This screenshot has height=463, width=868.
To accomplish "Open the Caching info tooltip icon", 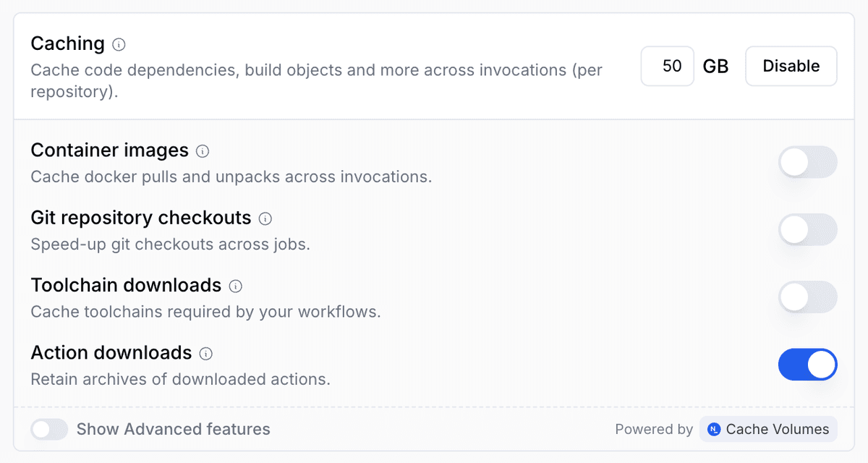I will [x=120, y=43].
